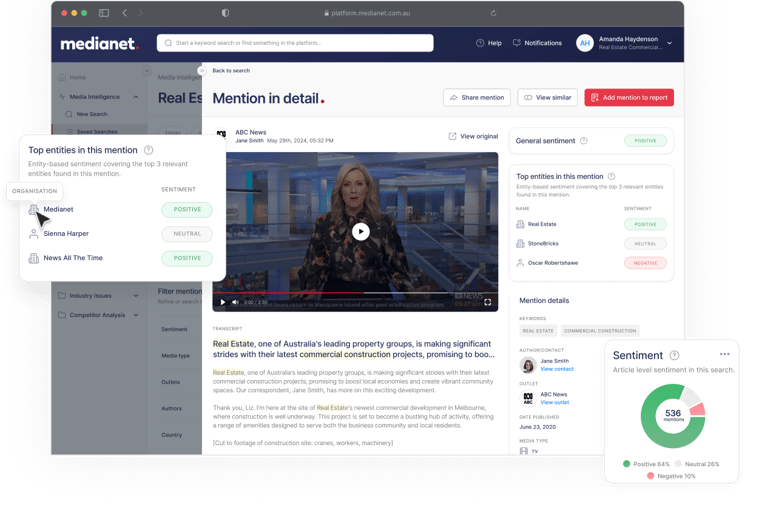The image size is (762, 525).
Task: Click help icon beside Top entities in right panel
Action: 611,176
